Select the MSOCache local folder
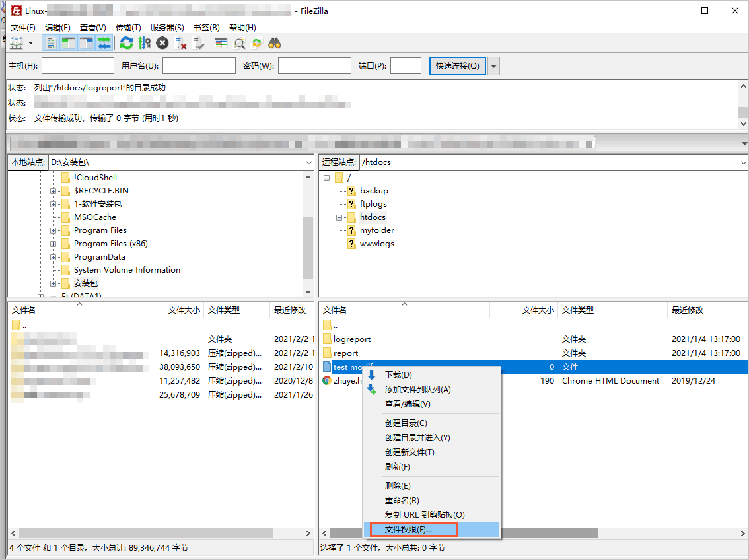Viewport: 749px width, 560px height. pyautogui.click(x=94, y=217)
